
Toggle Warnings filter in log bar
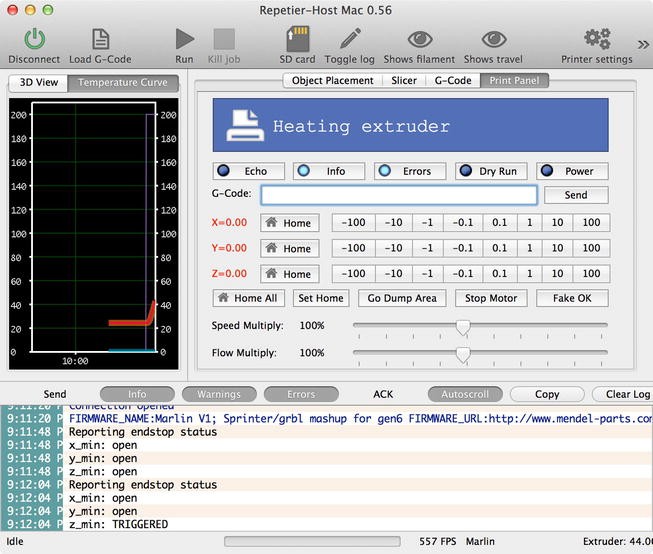[x=219, y=394]
